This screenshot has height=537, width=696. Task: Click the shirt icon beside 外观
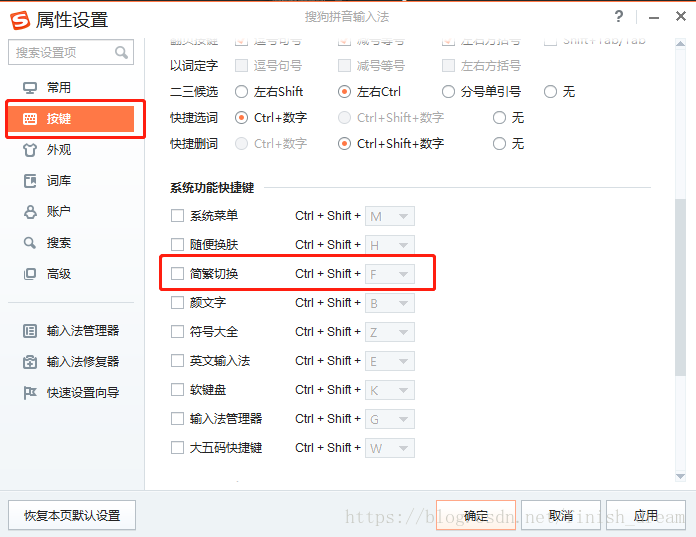coord(30,150)
